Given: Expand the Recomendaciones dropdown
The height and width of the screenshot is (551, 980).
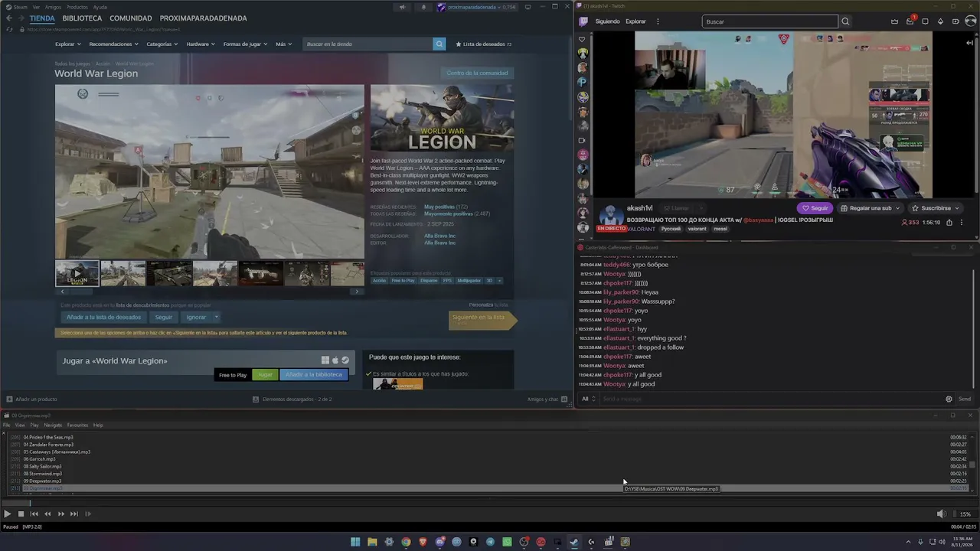Looking at the screenshot, I should coord(113,44).
